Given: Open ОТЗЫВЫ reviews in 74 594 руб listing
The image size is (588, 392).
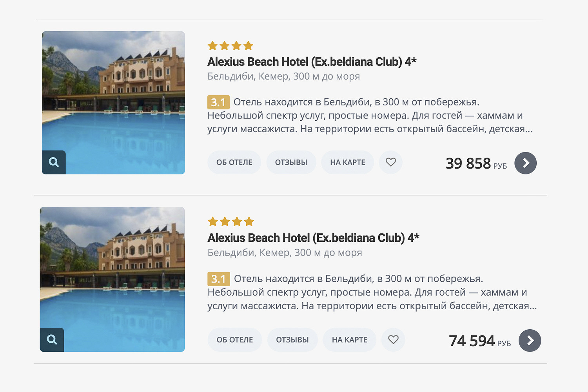Looking at the screenshot, I should [x=292, y=340].
